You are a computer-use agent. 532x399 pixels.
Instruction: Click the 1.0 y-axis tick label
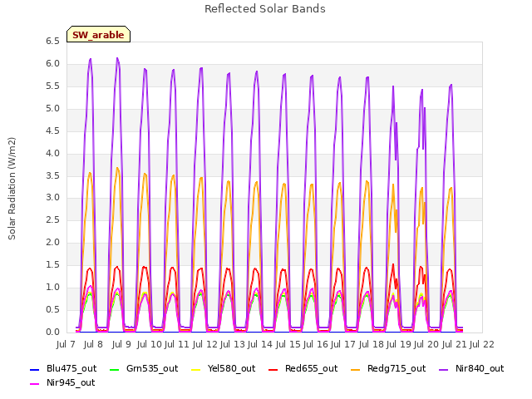pos(53,288)
